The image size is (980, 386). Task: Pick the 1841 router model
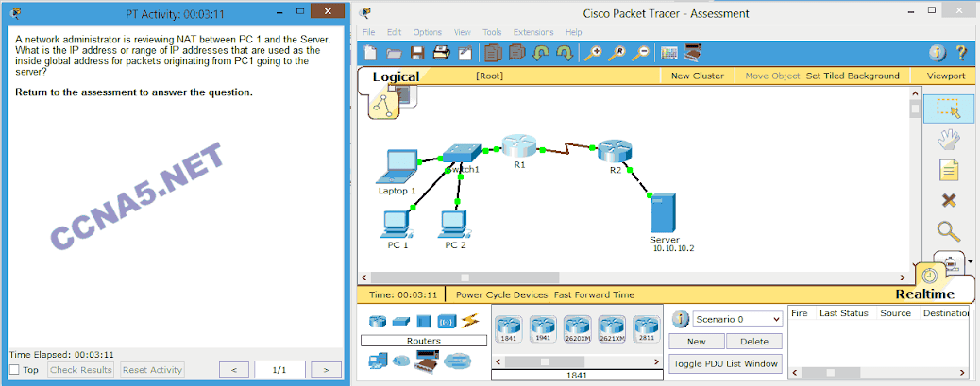point(508,329)
